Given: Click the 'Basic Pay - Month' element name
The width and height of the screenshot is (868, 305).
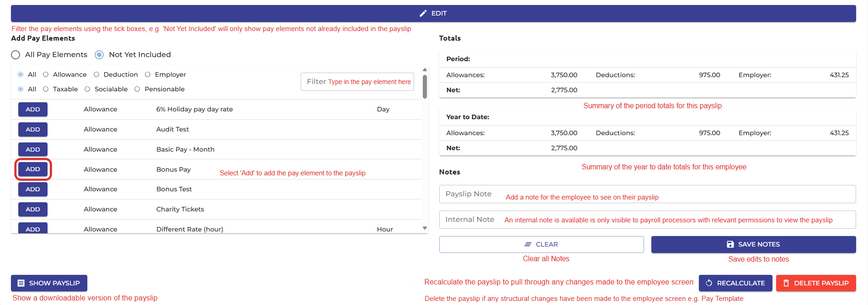Looking at the screenshot, I should [x=185, y=149].
